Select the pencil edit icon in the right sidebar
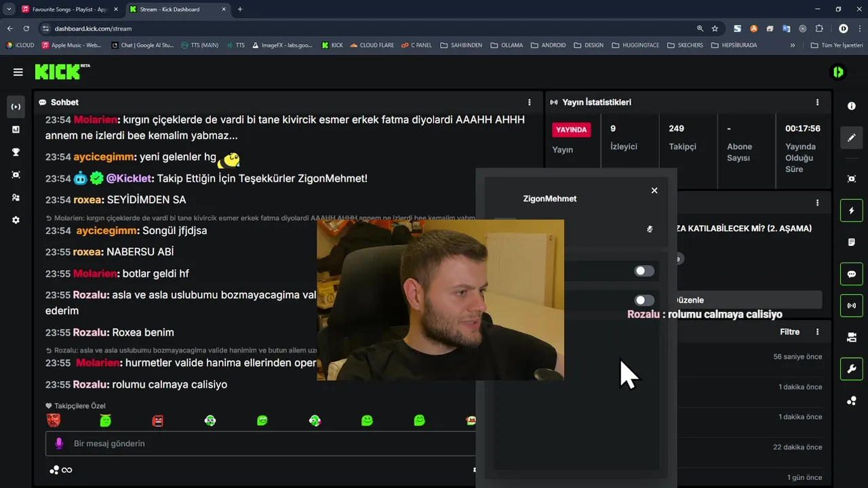The height and width of the screenshot is (488, 868). point(852,138)
